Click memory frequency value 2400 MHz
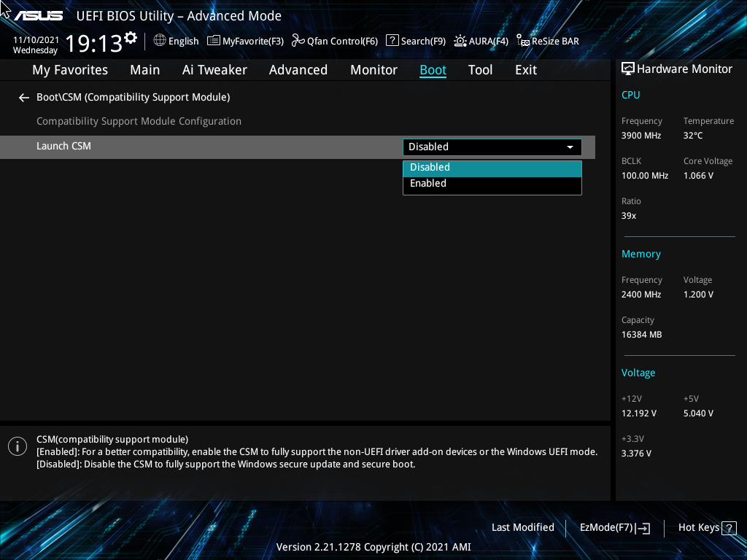This screenshot has width=747, height=560. click(640, 295)
